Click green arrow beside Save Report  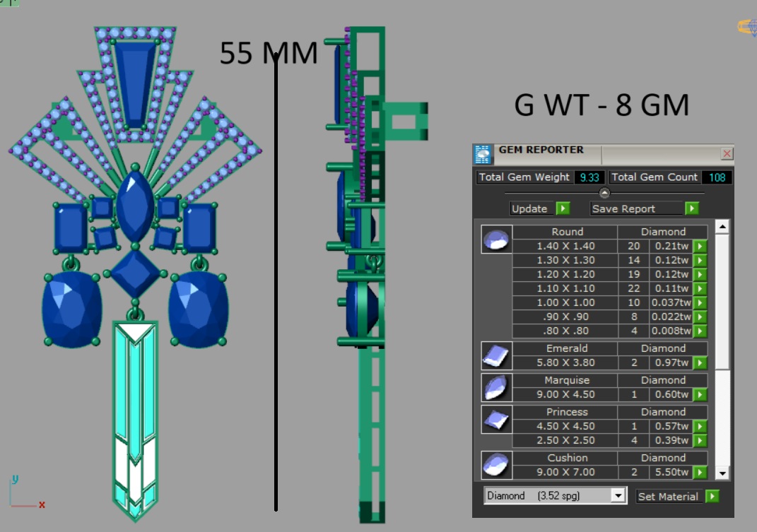click(692, 208)
